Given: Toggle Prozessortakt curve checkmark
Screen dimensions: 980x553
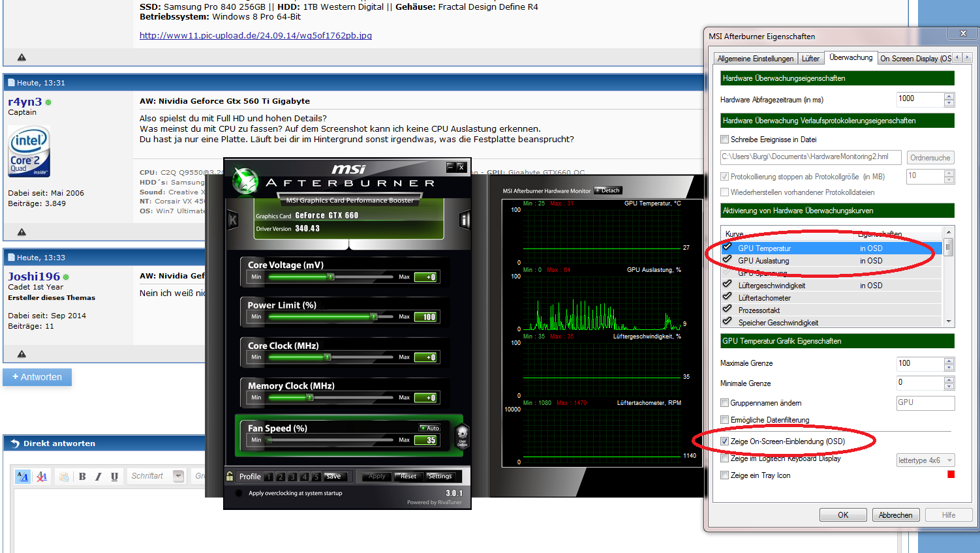Looking at the screenshot, I should (x=727, y=309).
